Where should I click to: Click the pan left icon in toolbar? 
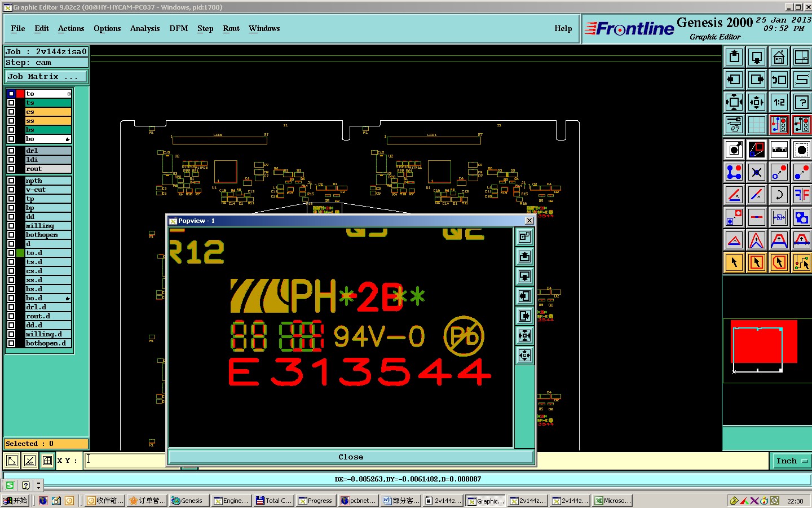tap(734, 80)
